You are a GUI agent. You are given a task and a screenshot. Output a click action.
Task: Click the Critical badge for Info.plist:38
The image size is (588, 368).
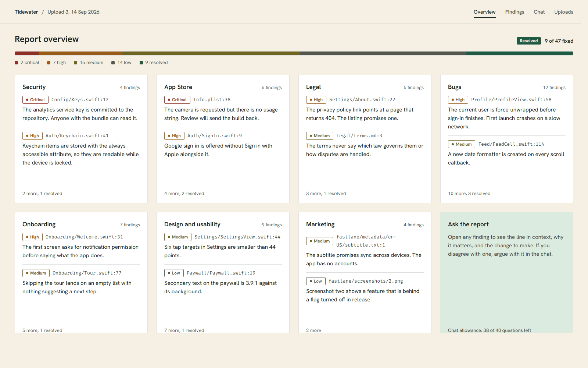177,100
